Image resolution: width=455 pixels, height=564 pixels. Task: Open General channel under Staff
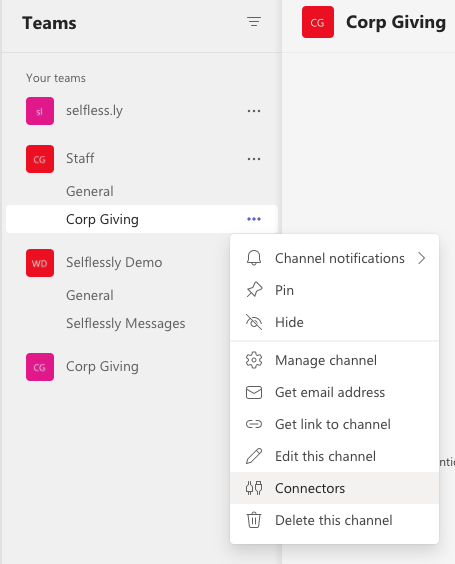click(x=90, y=191)
